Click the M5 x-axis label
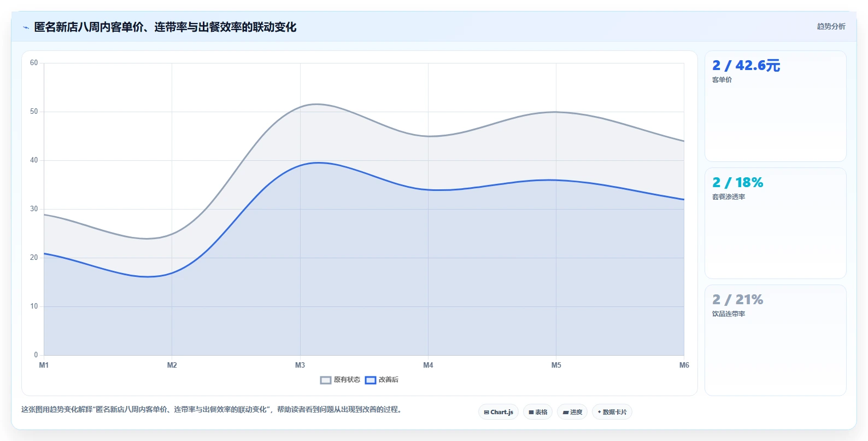The width and height of the screenshot is (868, 441). [x=556, y=365]
